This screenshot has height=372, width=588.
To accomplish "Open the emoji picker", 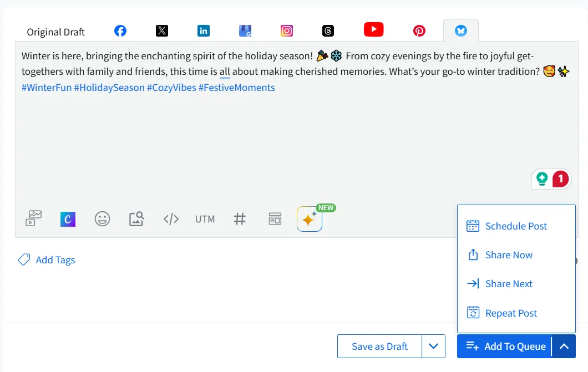I will 103,219.
